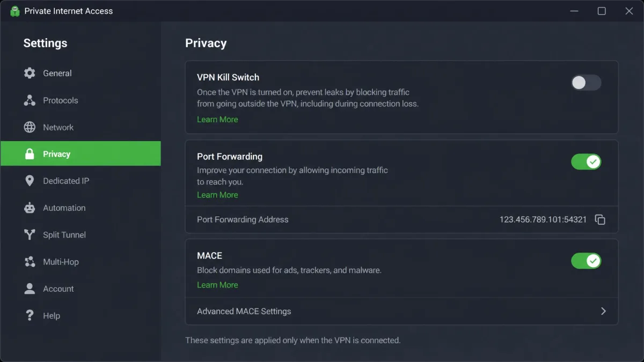Click the Privacy page title
Viewport: 644px width, 362px height.
point(206,43)
